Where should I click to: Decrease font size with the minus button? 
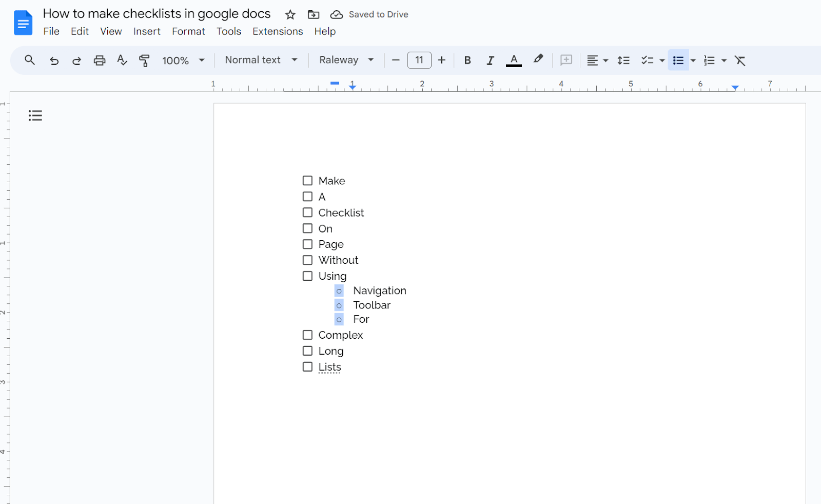(395, 60)
